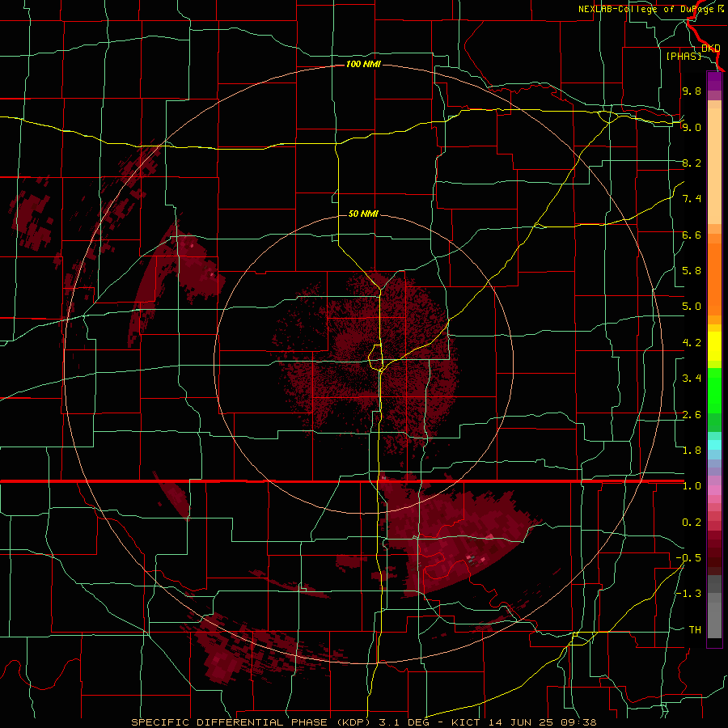Click the 6.6 scale value

(x=692, y=235)
